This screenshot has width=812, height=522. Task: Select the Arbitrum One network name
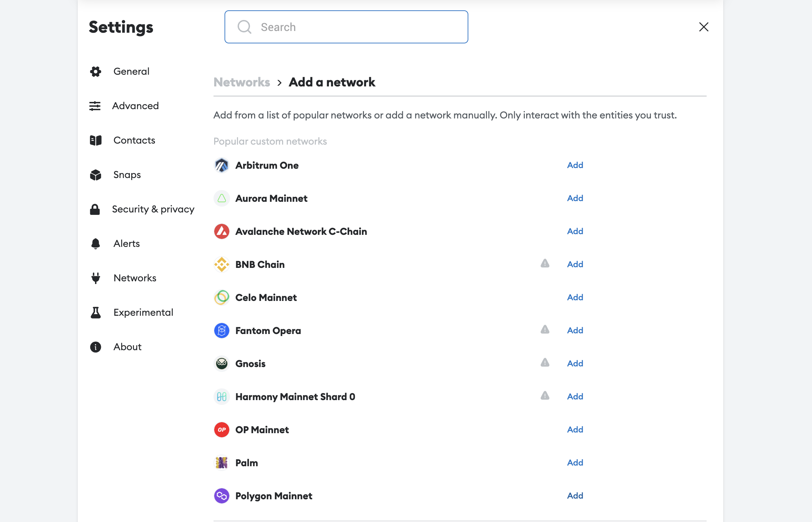pos(267,165)
